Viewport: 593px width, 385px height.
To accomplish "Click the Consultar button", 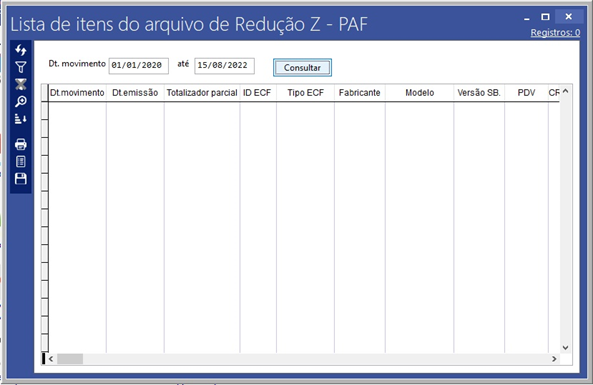I will click(x=302, y=68).
